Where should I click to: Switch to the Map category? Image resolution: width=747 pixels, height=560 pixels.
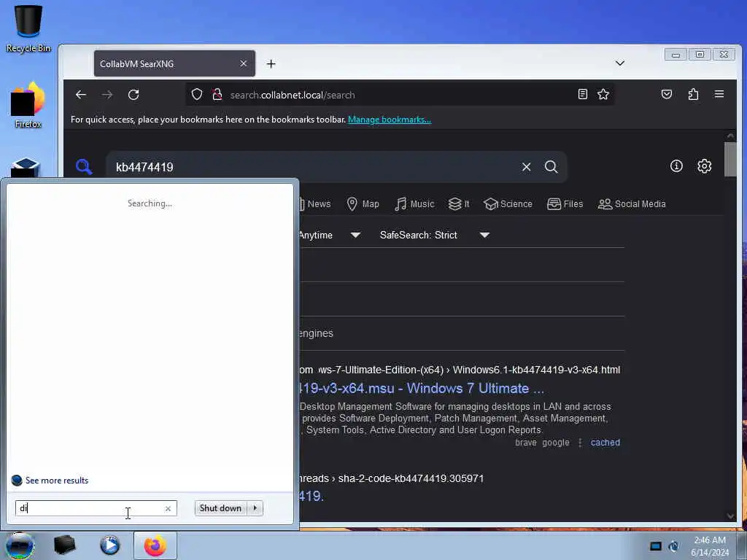click(x=363, y=204)
